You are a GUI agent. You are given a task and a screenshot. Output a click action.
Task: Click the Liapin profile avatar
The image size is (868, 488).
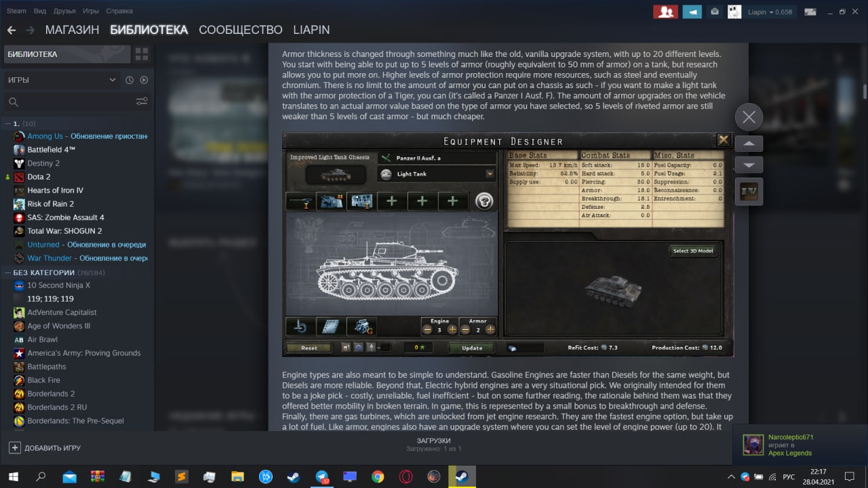click(x=734, y=12)
